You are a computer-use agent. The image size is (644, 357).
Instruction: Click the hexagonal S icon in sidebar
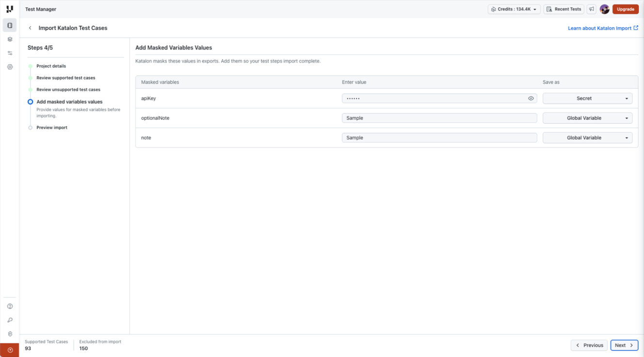pos(10,334)
